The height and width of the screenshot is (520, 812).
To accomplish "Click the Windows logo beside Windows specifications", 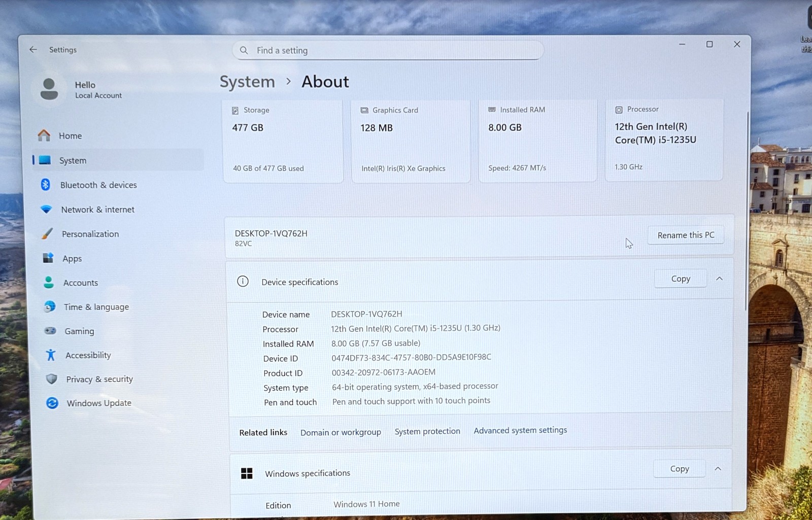I will [x=247, y=473].
